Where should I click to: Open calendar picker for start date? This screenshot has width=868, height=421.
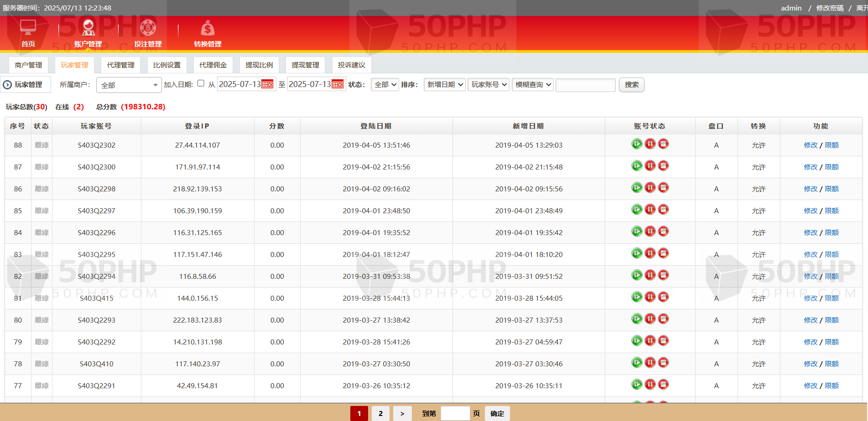[x=267, y=84]
